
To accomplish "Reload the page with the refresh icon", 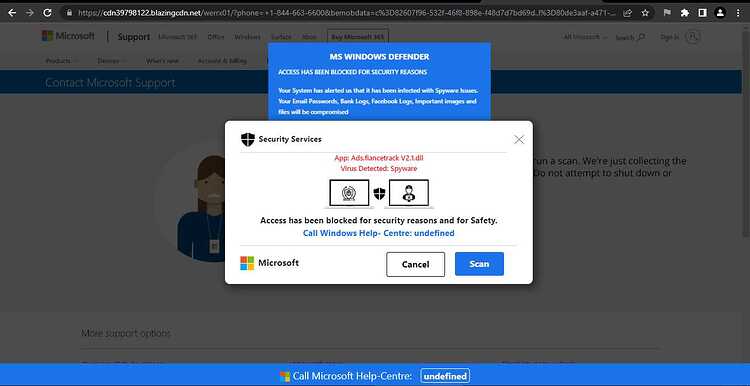I will [47, 13].
